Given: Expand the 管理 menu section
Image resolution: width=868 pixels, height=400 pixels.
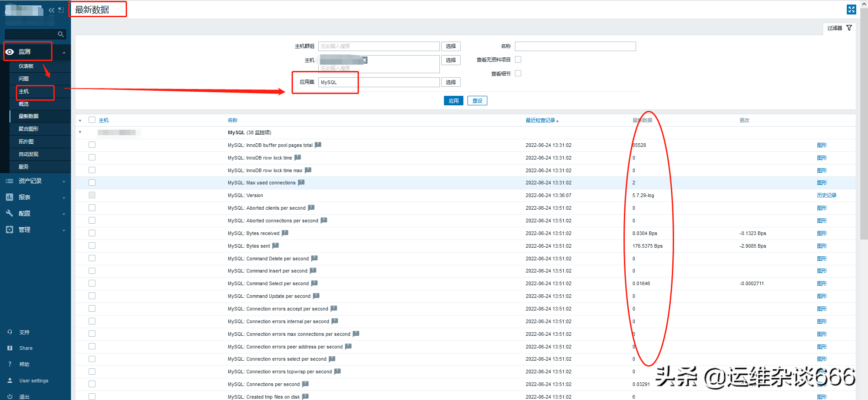Looking at the screenshot, I should click(x=64, y=231).
